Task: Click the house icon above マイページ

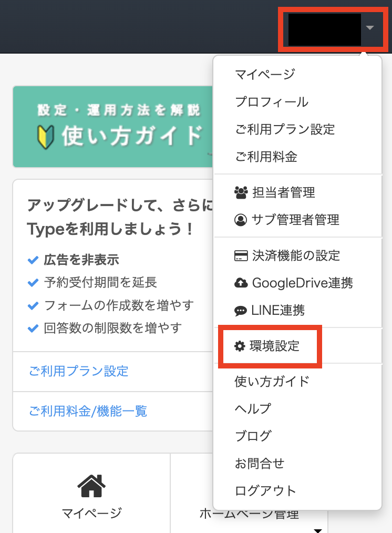Action: click(x=91, y=486)
